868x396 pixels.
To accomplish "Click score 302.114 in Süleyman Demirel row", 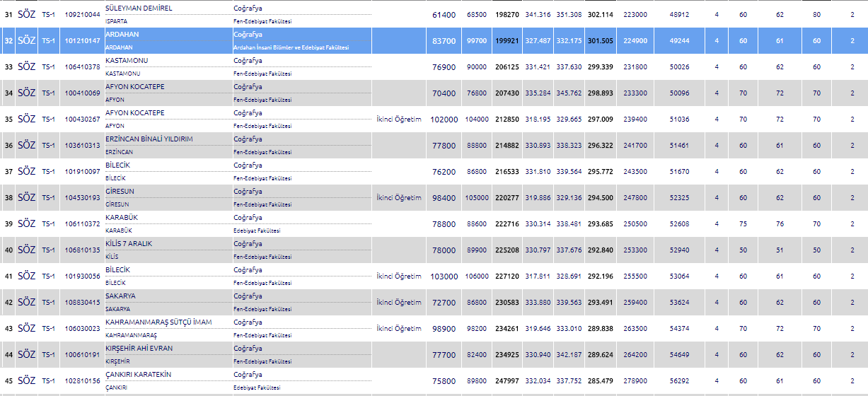I will click(x=600, y=14).
